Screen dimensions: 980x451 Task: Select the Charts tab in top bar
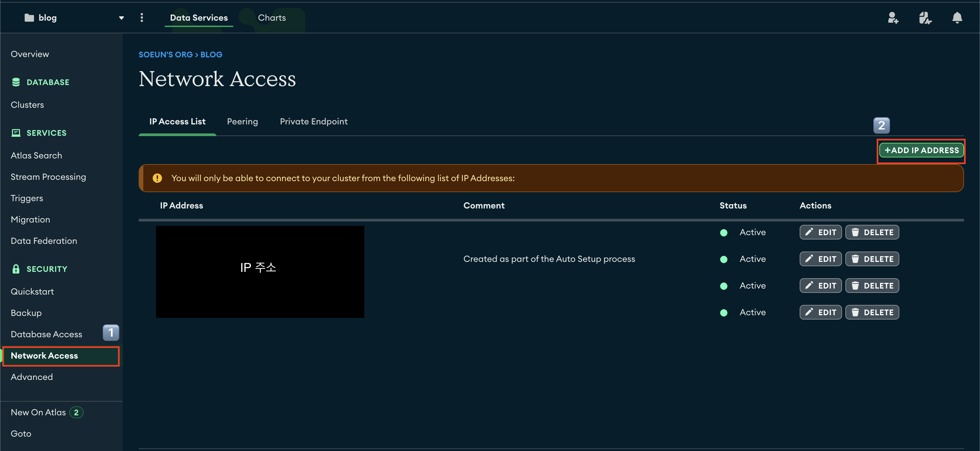point(272,18)
